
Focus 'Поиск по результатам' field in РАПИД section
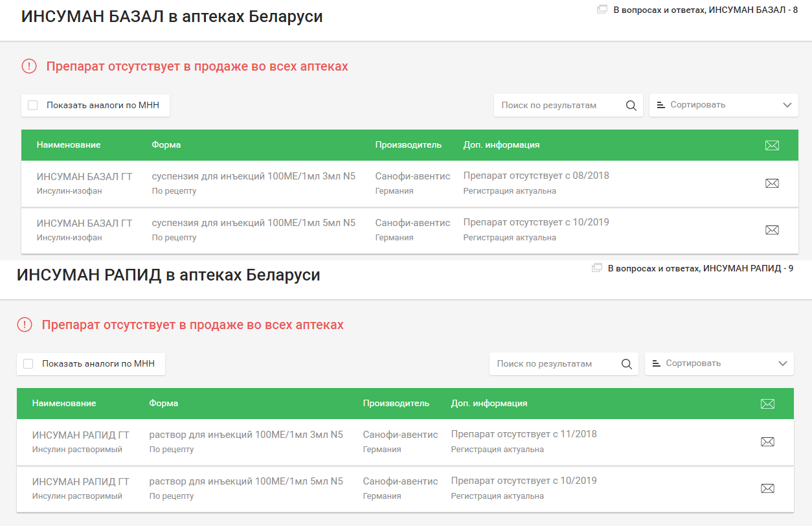(564, 363)
